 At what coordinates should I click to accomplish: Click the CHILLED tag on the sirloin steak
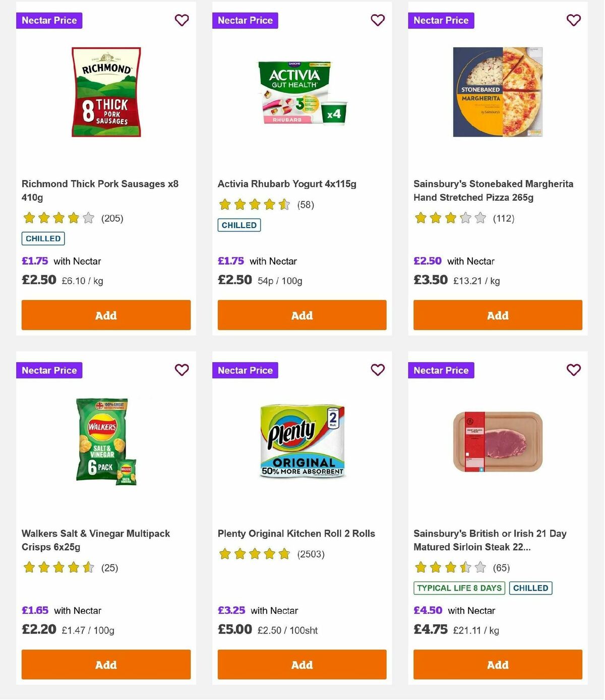click(530, 588)
